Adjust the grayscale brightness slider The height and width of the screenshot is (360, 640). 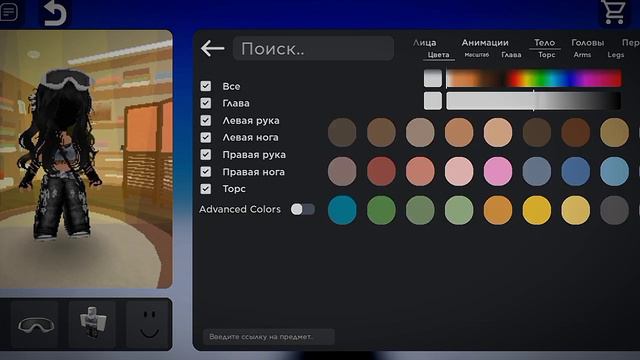tap(533, 100)
